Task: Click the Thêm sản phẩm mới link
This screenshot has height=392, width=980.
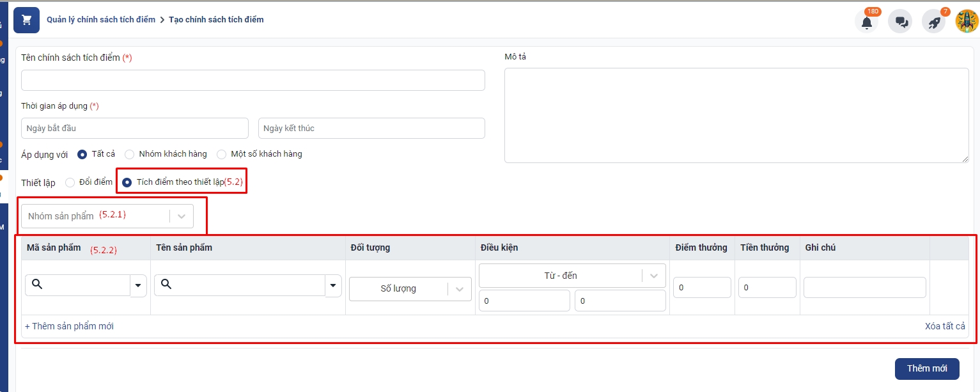Action: [x=69, y=326]
